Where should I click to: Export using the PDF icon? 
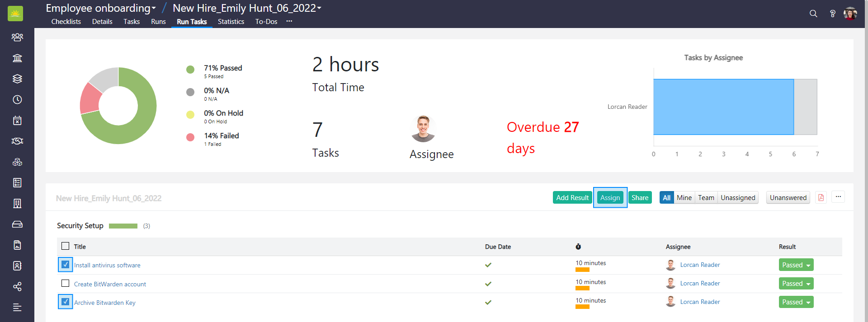(821, 197)
